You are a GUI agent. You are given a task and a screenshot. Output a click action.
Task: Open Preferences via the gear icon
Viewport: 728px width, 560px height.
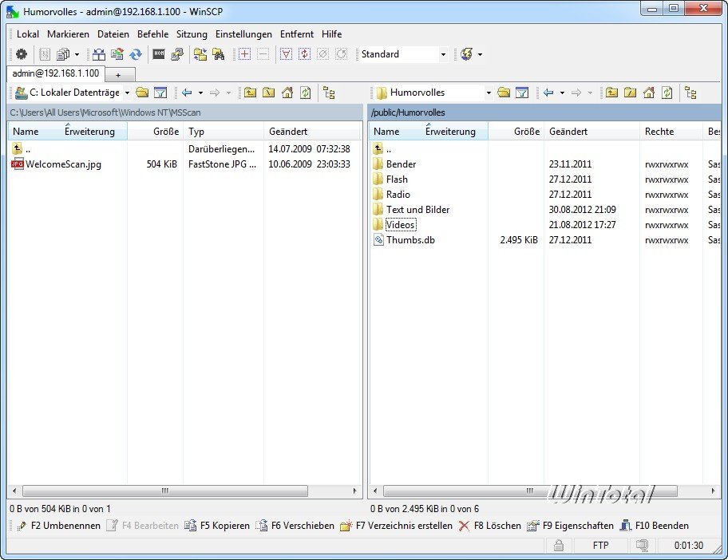pyautogui.click(x=22, y=54)
